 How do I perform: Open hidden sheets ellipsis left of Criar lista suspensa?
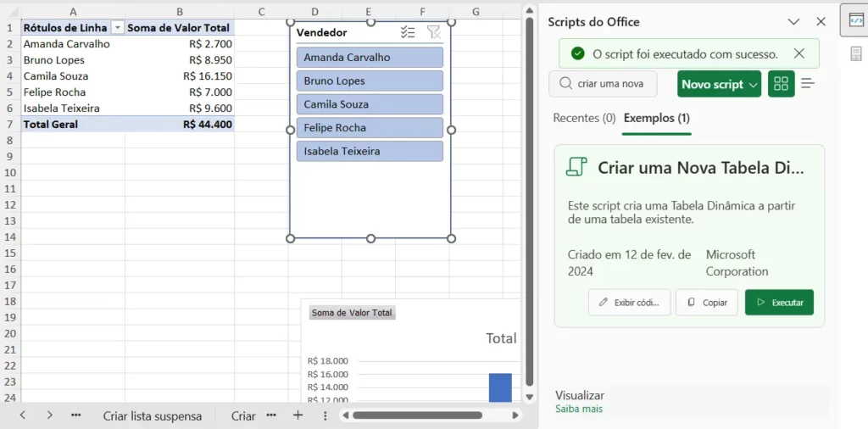(76, 415)
